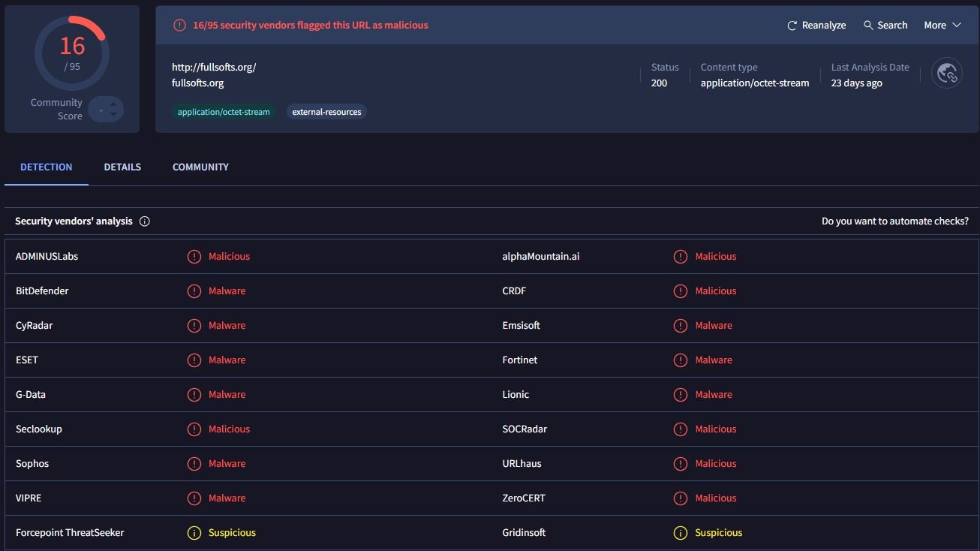The image size is (980, 551).
Task: Click the red alert icon beside VIPRE's verdict
Action: [x=194, y=498]
